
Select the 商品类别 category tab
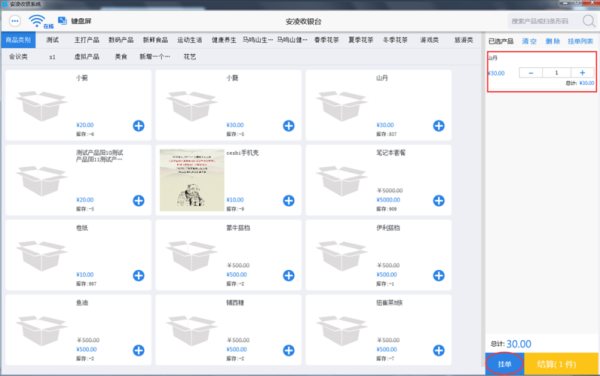tap(18, 40)
